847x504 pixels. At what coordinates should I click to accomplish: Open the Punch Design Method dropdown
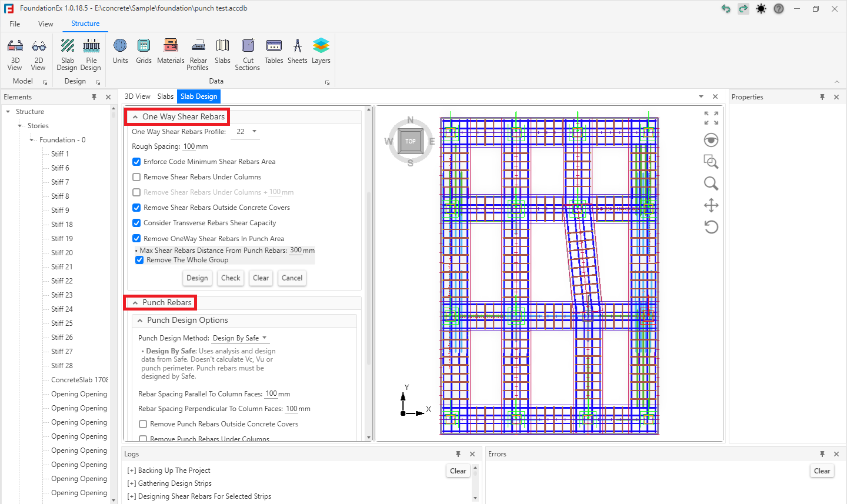tap(240, 338)
